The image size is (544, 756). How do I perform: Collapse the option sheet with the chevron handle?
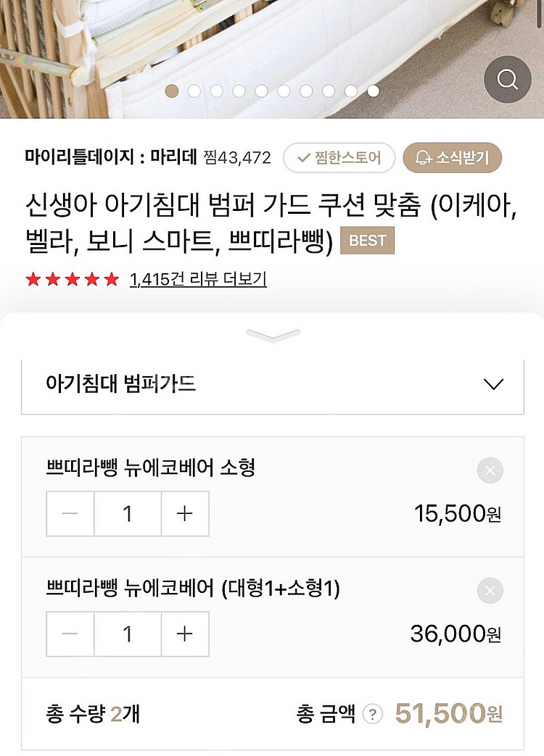273,335
